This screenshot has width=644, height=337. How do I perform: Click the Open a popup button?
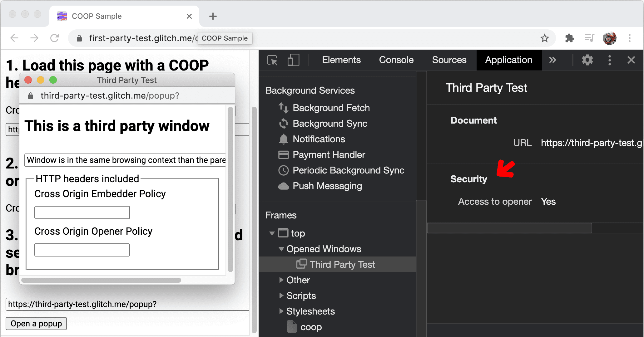click(x=37, y=323)
